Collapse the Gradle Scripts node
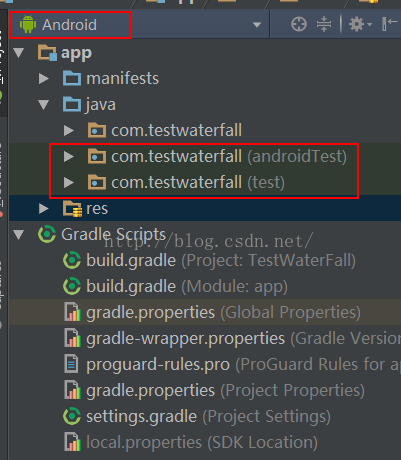The width and height of the screenshot is (401, 460). click(19, 234)
